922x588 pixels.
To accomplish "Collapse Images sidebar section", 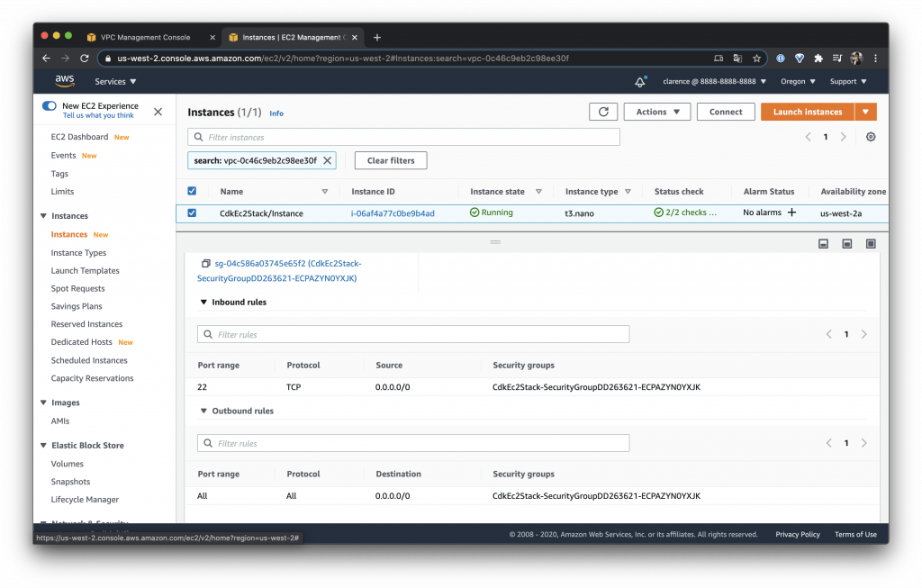I will [43, 403].
